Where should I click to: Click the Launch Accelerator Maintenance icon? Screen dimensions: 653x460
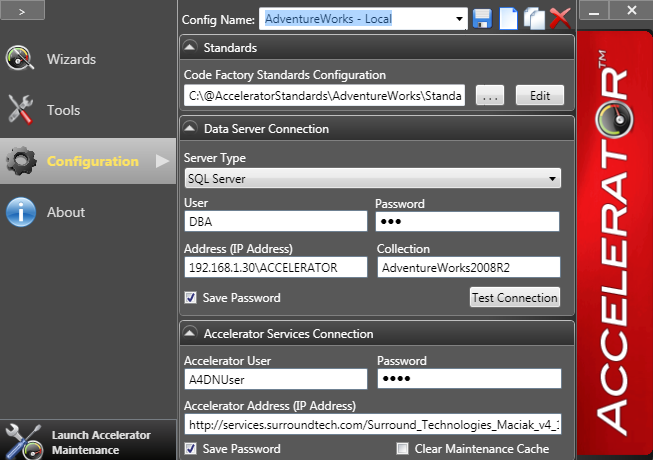coord(24,442)
